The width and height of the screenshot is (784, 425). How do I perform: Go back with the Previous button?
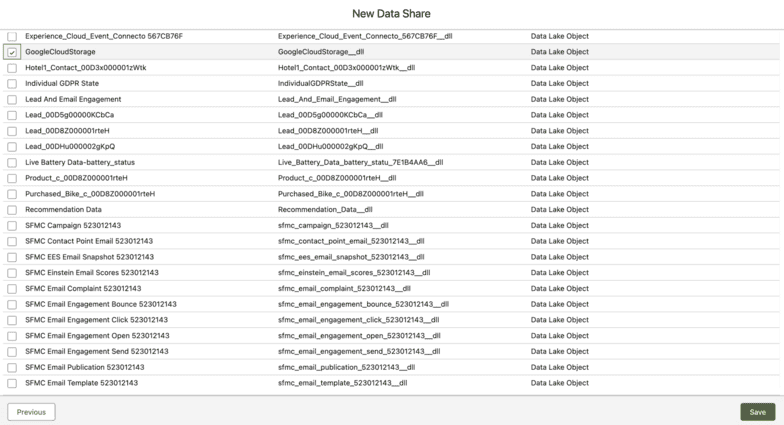coord(31,412)
